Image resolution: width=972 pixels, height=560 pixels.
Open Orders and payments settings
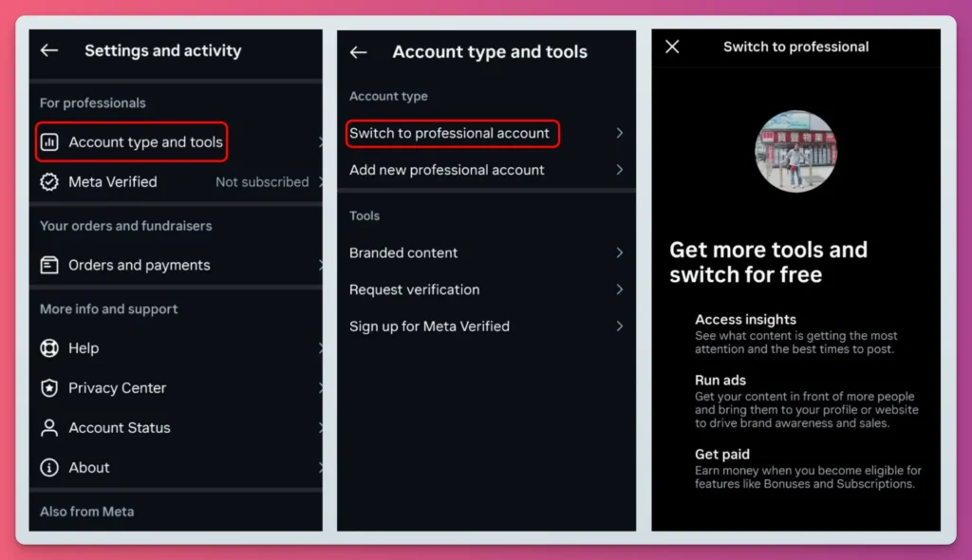[140, 266]
